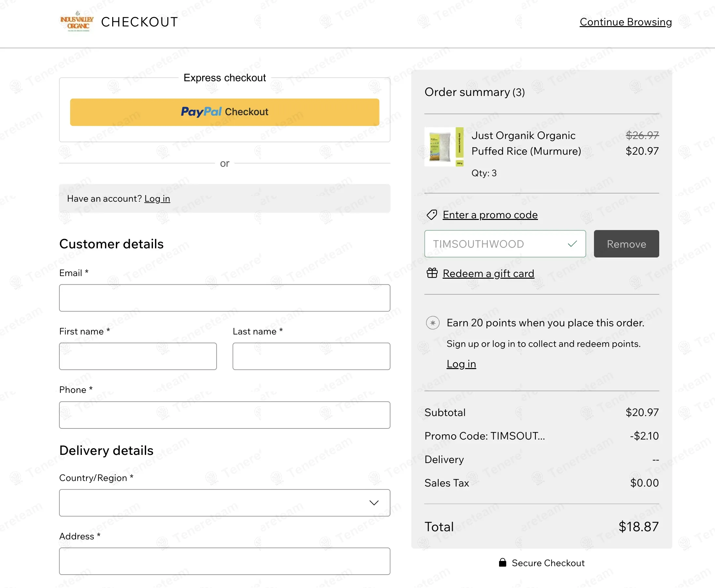Screen dimensions: 715x588
Task: Click the puffed rice product thumbnail
Action: tap(444, 147)
